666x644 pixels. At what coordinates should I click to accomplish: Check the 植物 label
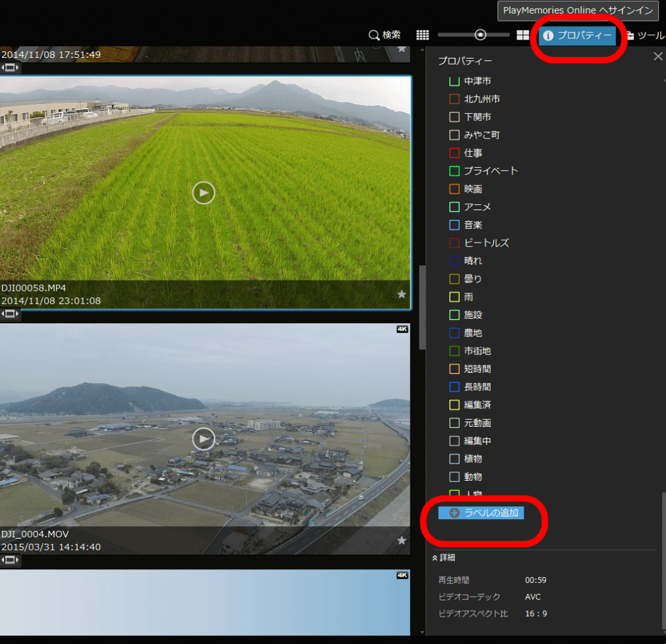[x=454, y=459]
